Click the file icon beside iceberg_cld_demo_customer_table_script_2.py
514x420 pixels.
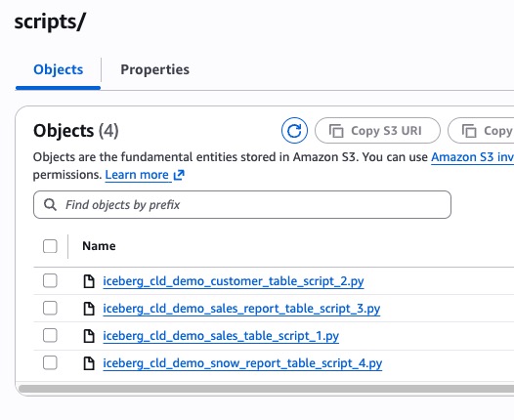[89, 281]
